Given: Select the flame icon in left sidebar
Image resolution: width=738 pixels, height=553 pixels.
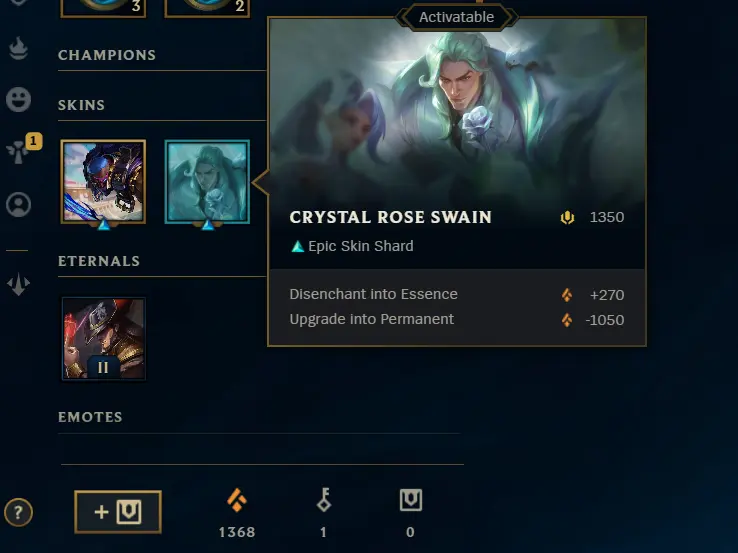Looking at the screenshot, I should click(18, 48).
